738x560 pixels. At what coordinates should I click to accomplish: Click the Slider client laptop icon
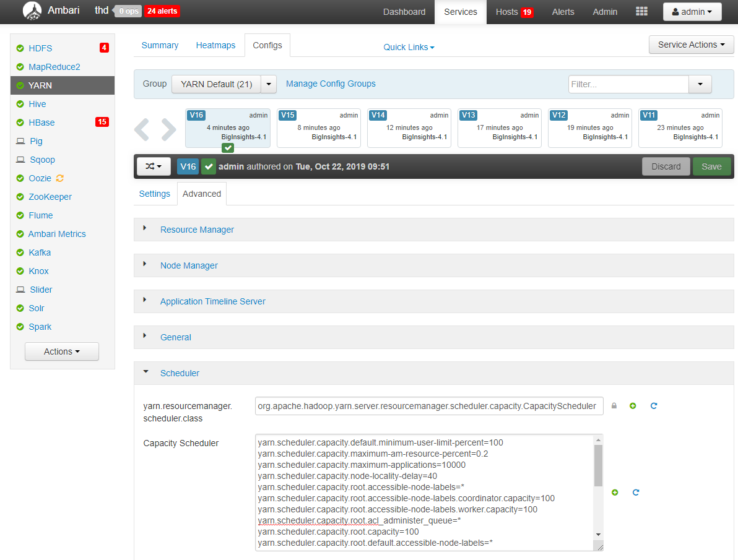[20, 290]
